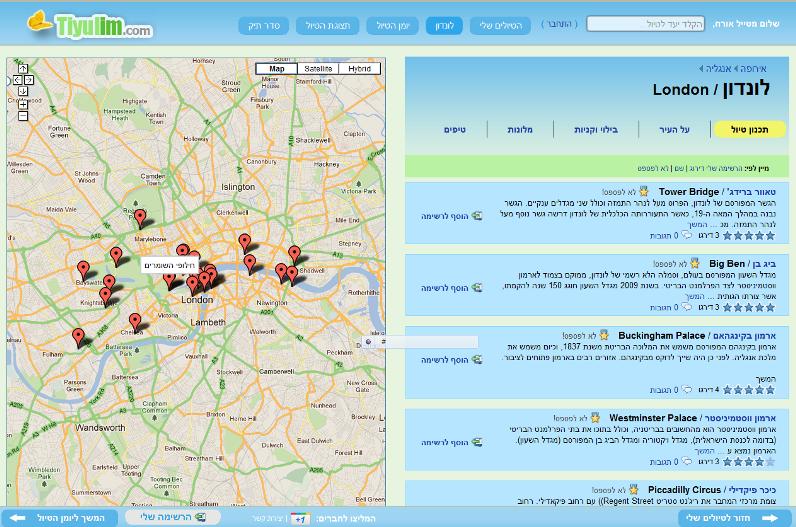The width and height of the screenshot is (796, 527).
Task: Zoom in the map with plus button
Action: pos(23,104)
